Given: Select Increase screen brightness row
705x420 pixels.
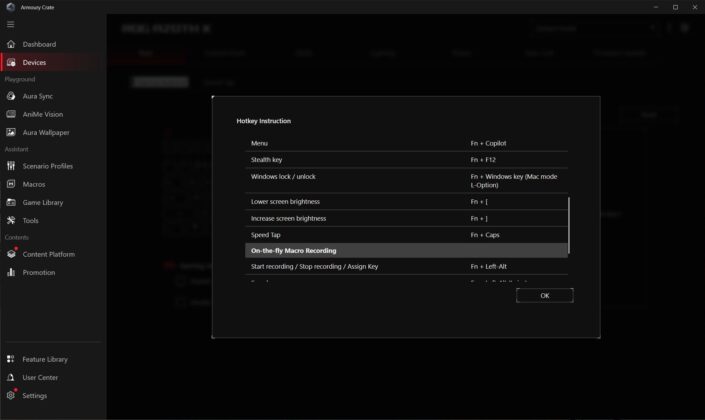Looking at the screenshot, I should point(406,218).
